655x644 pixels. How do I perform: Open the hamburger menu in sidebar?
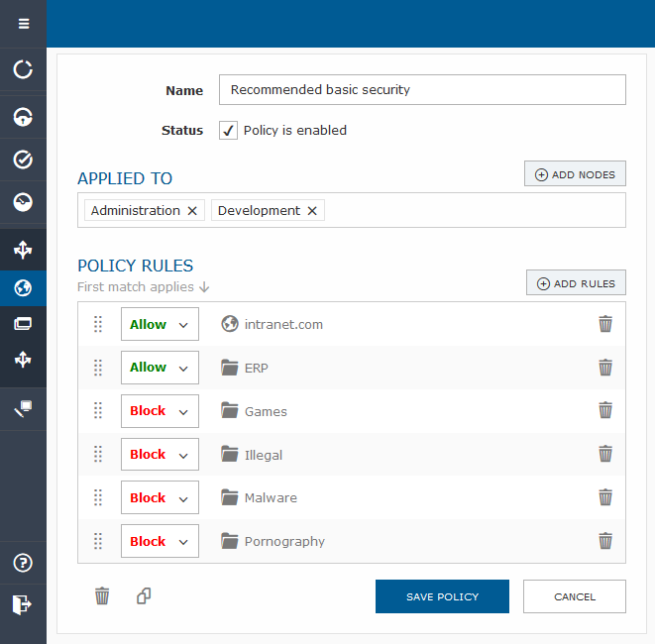23,24
